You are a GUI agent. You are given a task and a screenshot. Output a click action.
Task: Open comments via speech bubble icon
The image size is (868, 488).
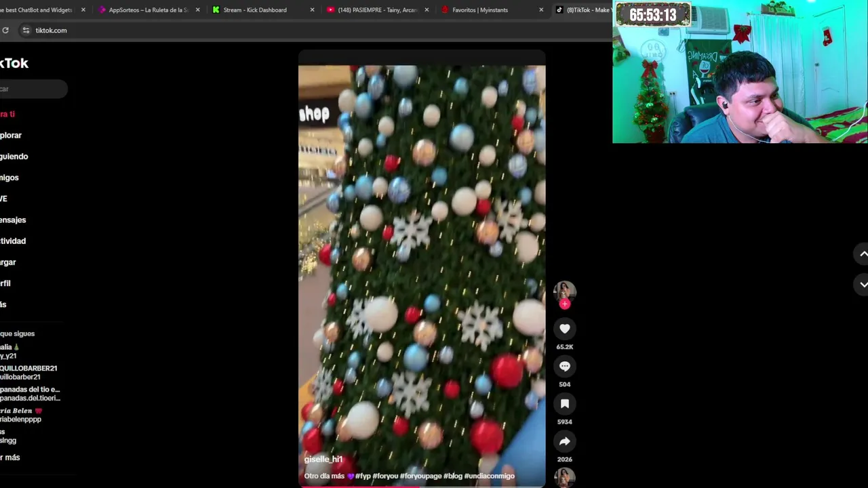[565, 366]
